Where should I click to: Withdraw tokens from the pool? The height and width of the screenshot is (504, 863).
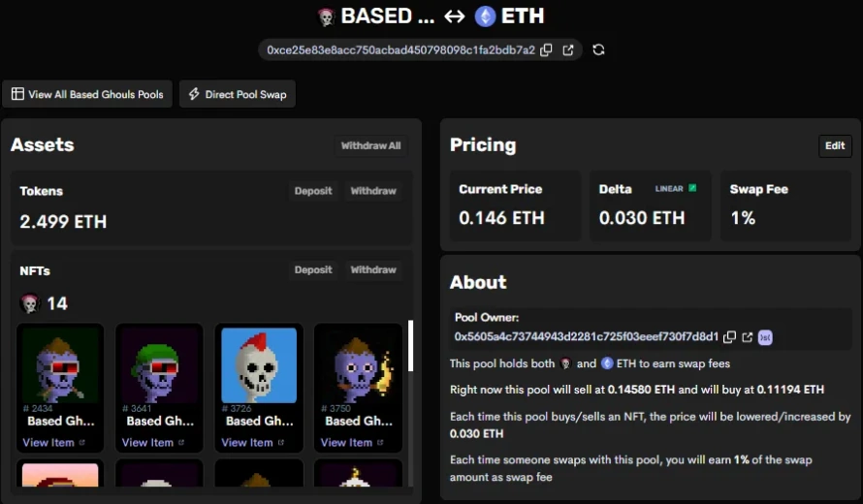[373, 191]
